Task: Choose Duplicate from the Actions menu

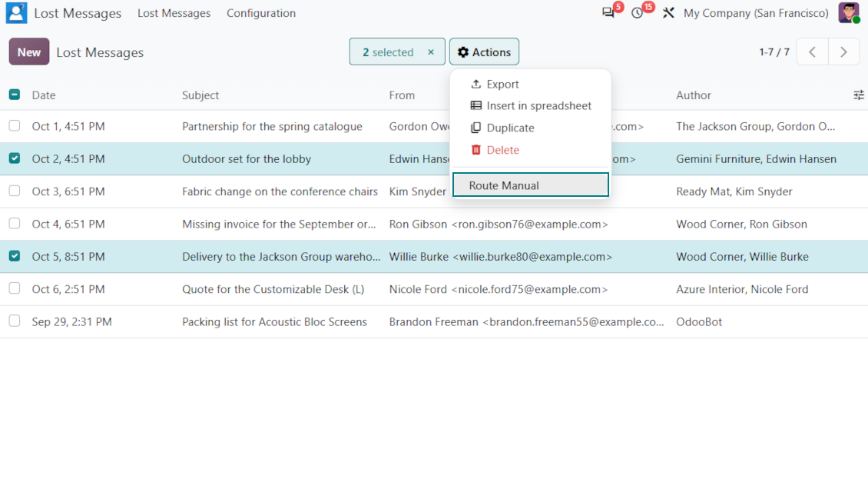Action: click(531, 128)
